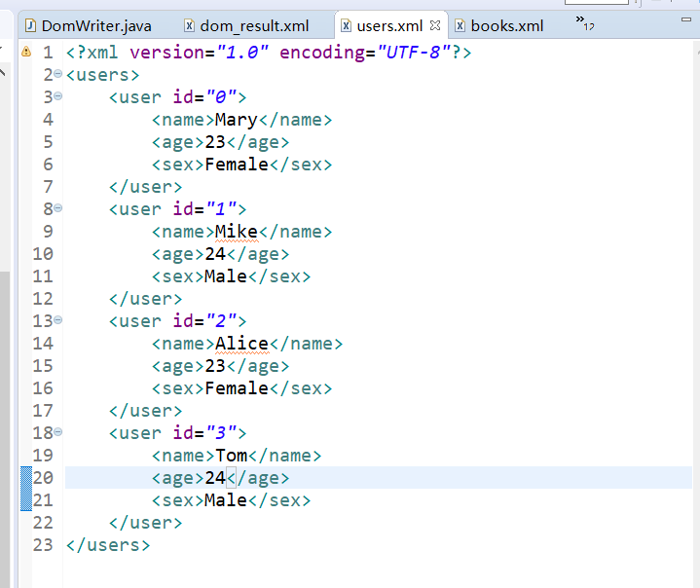Collapse the users element on line 2
700x588 pixels.
tap(58, 74)
